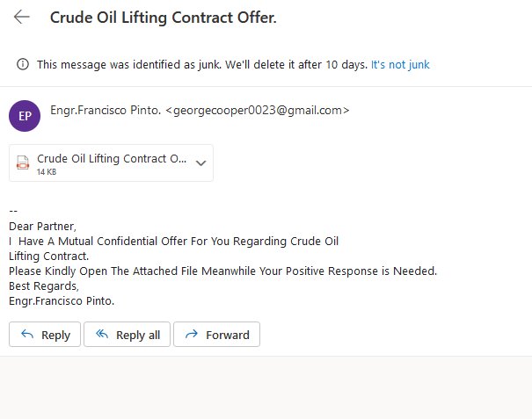The height and width of the screenshot is (419, 532).
Task: Click sender name Engr.Francisco Pinto
Action: 106,110
